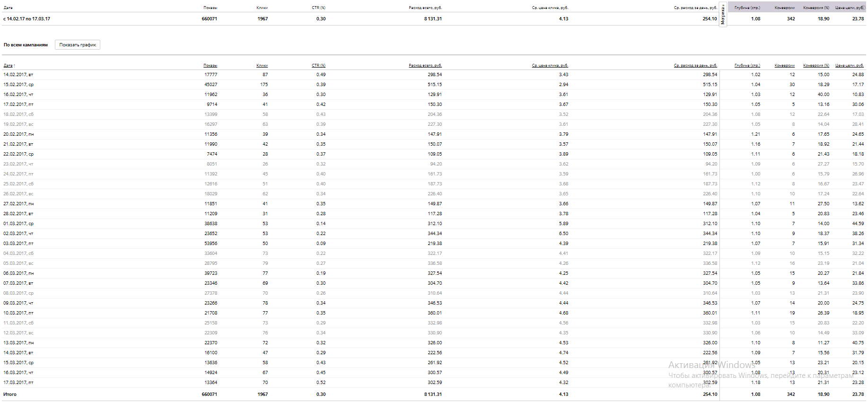Click the date cell 01.03.2017, ср
Viewport: 868px width, 402px height.
pos(18,224)
